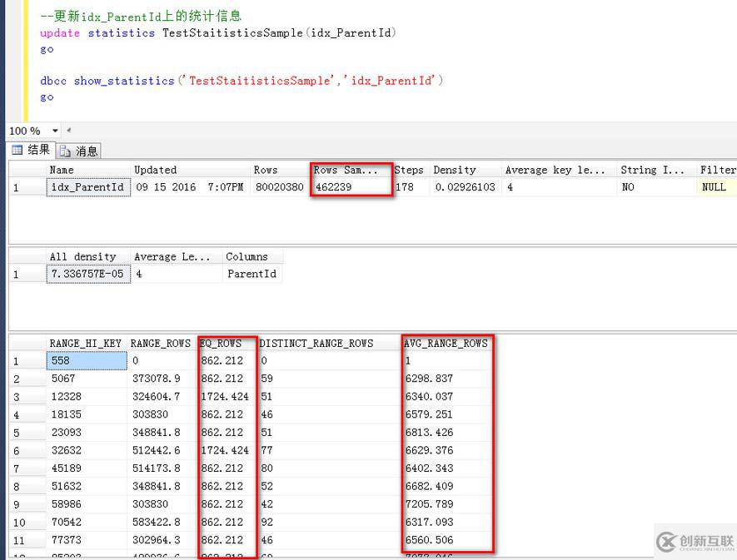Select the 58986 range key cell
737x560 pixels.
87,504
